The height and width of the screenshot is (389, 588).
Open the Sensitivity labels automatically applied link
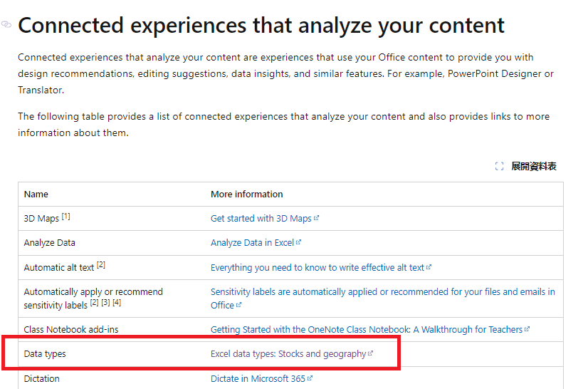(x=382, y=292)
